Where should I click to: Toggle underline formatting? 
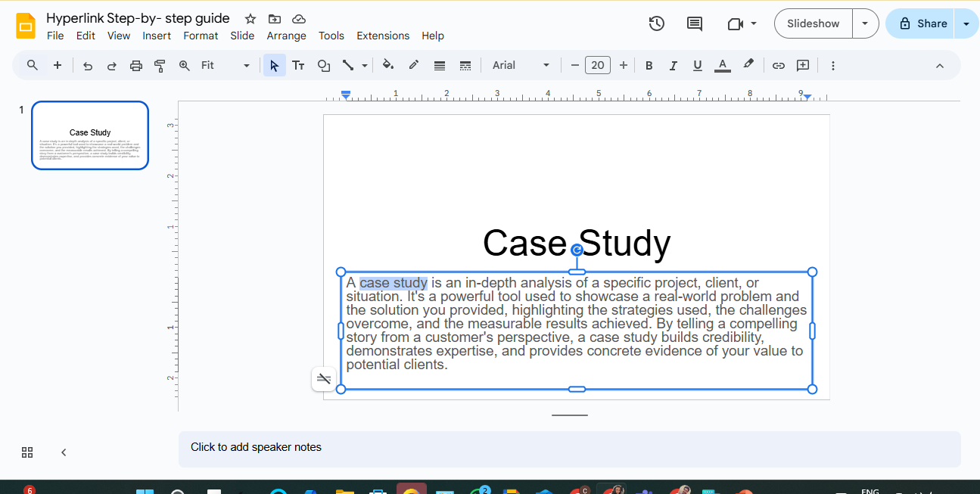point(697,65)
